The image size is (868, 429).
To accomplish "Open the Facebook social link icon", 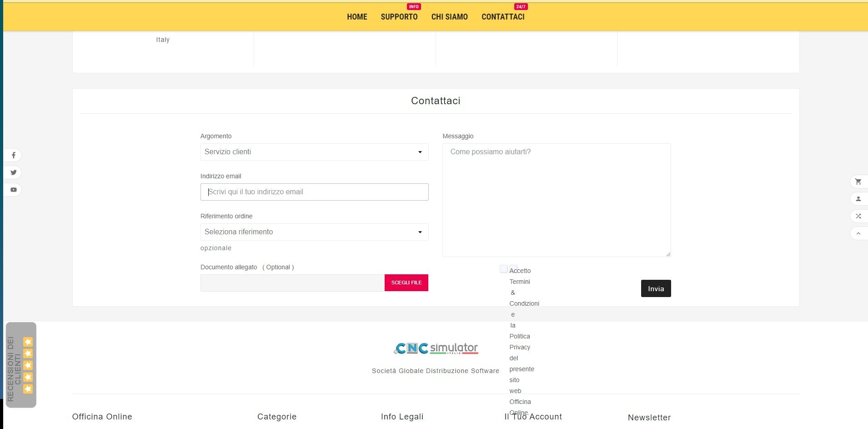I will coord(14,155).
